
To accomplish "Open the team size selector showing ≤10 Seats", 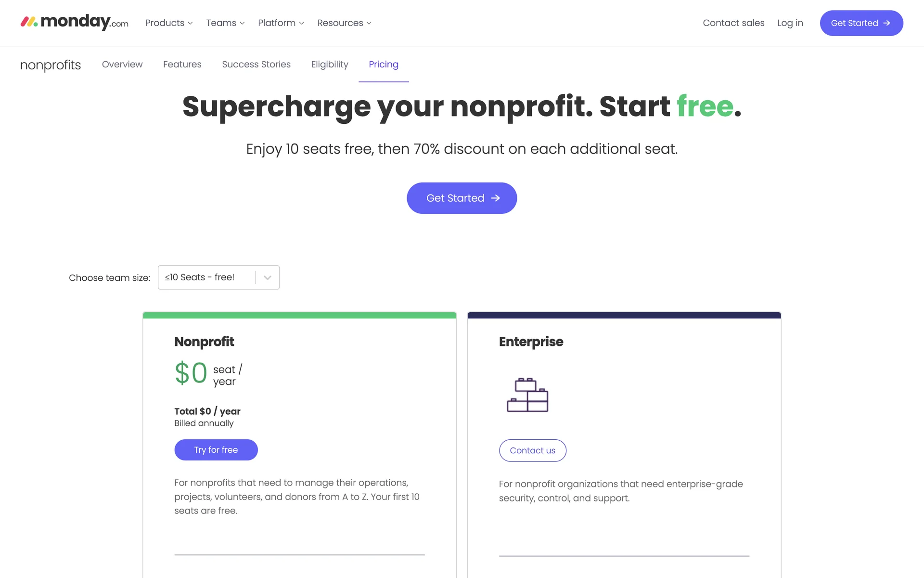I will pyautogui.click(x=207, y=277).
